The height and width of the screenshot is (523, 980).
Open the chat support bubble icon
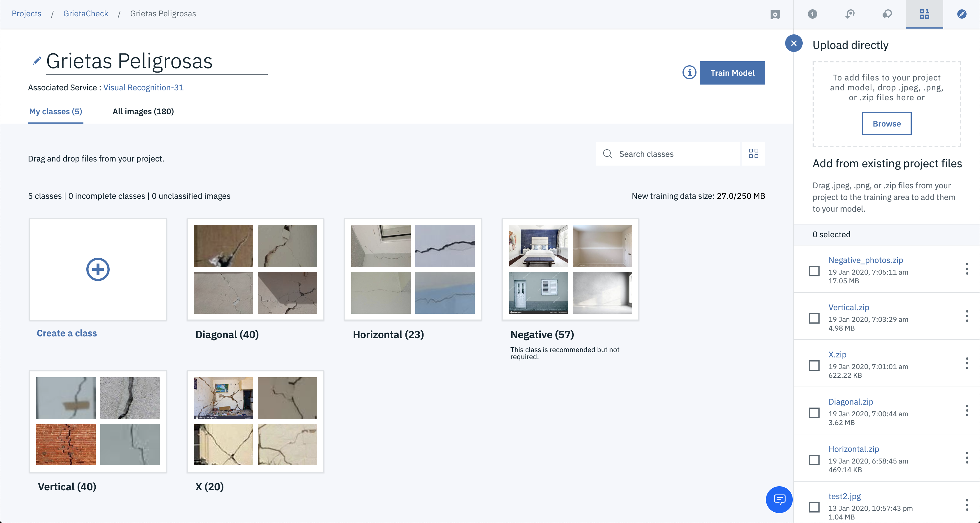tap(779, 499)
